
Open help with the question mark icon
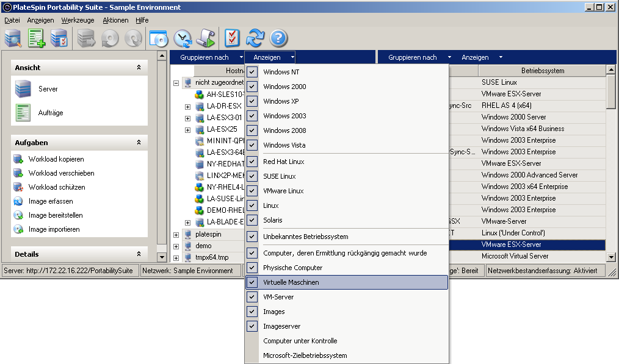[278, 38]
